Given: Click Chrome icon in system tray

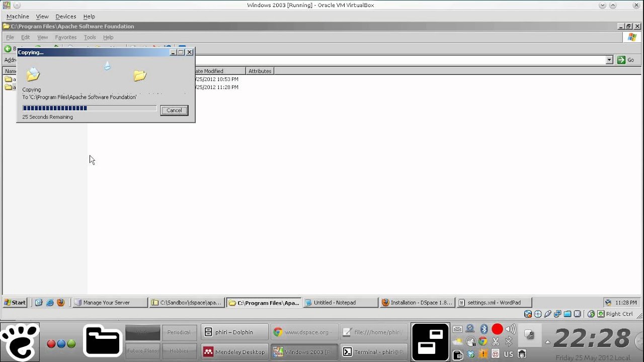Looking at the screenshot, I should coord(483,342).
